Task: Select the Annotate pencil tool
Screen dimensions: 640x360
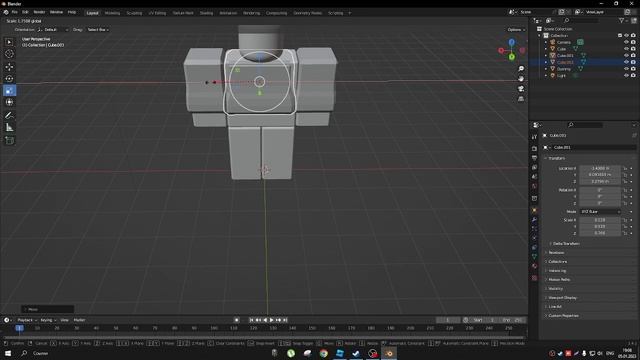Action: pyautogui.click(x=9, y=116)
